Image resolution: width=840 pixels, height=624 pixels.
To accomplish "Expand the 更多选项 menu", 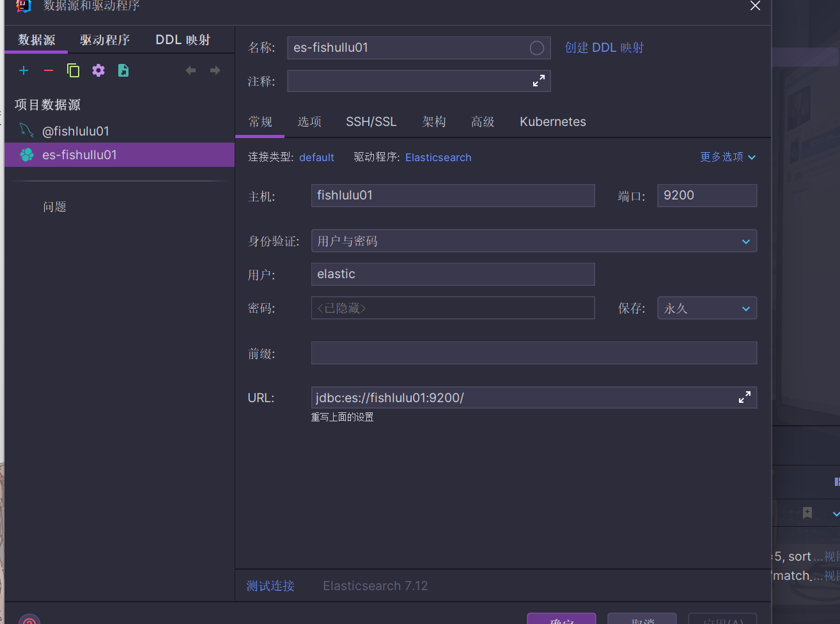I will coord(728,157).
